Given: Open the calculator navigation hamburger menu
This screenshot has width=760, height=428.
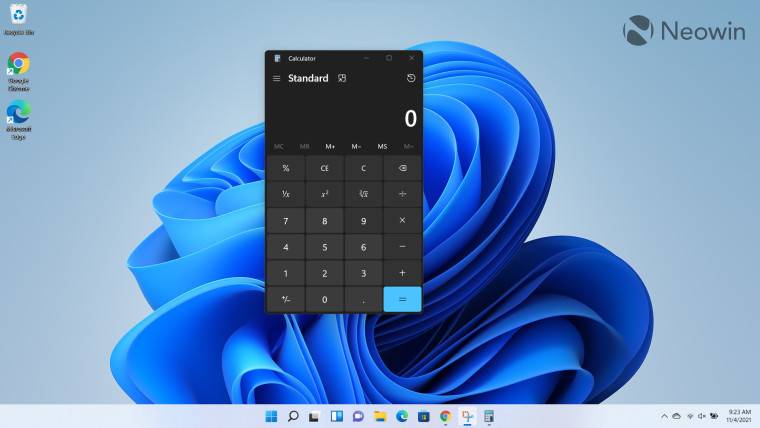Looking at the screenshot, I should (277, 78).
